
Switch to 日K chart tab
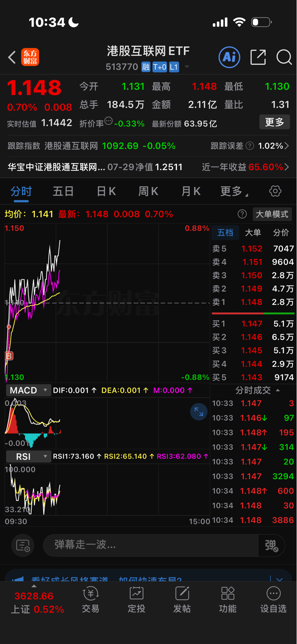pos(106,191)
